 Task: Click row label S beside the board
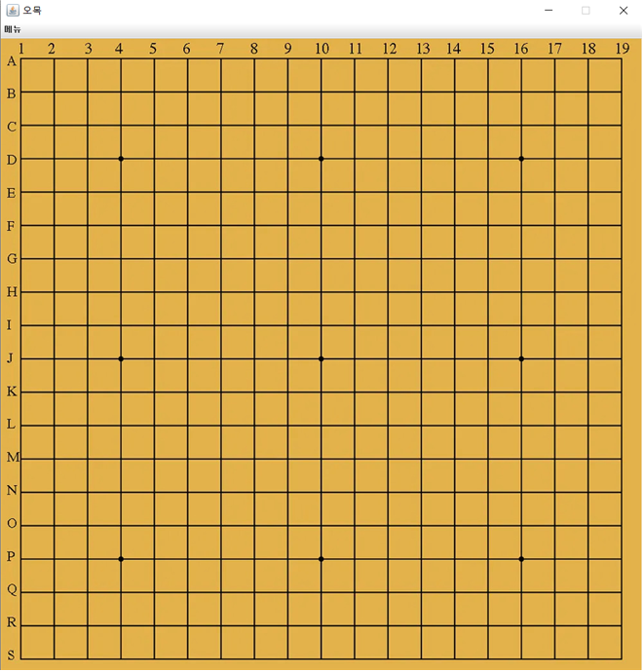coord(11,654)
